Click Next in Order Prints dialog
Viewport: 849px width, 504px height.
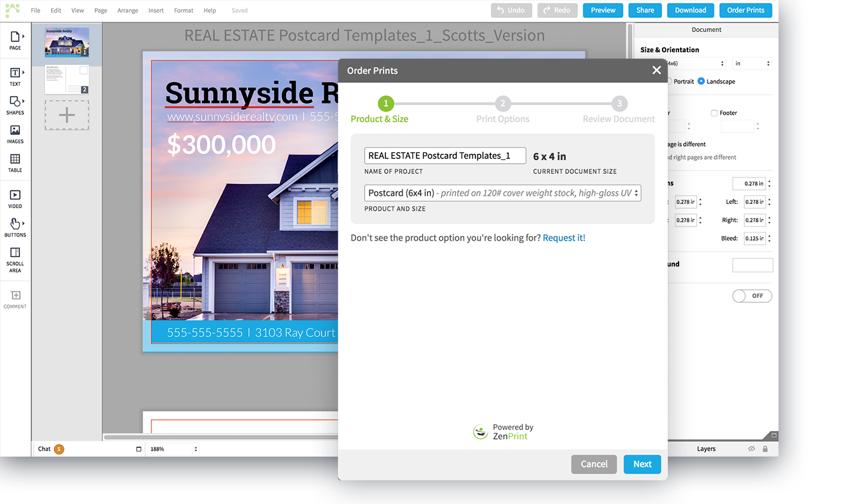click(642, 464)
